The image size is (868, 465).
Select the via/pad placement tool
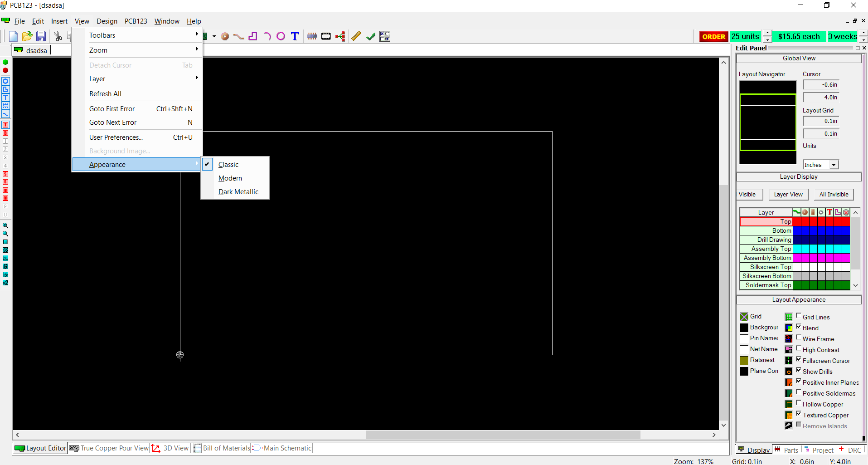[225, 36]
